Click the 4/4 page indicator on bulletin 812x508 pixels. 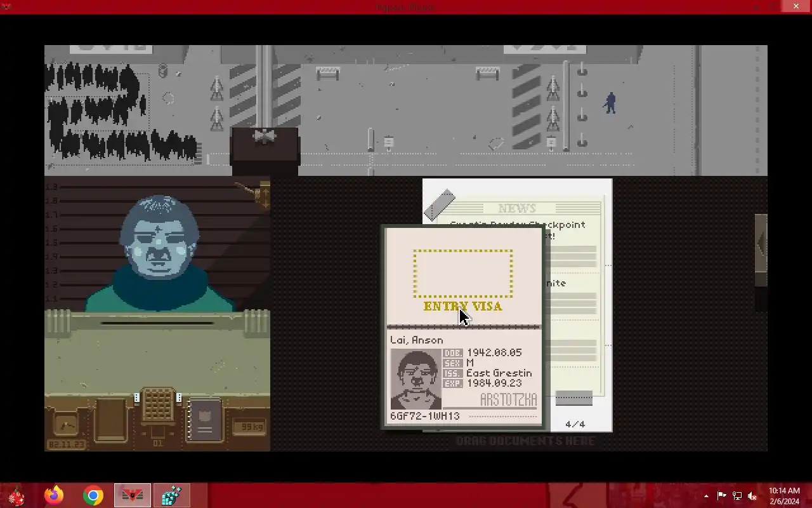click(x=575, y=424)
